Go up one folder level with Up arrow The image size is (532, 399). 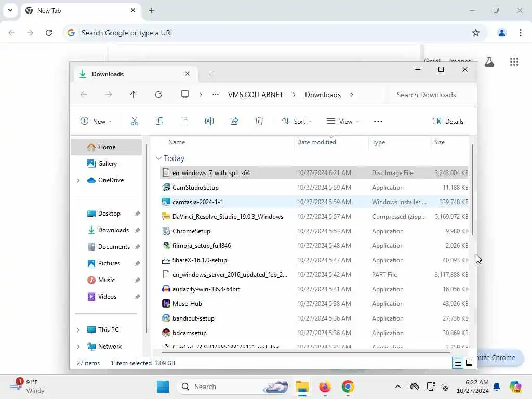(134, 95)
